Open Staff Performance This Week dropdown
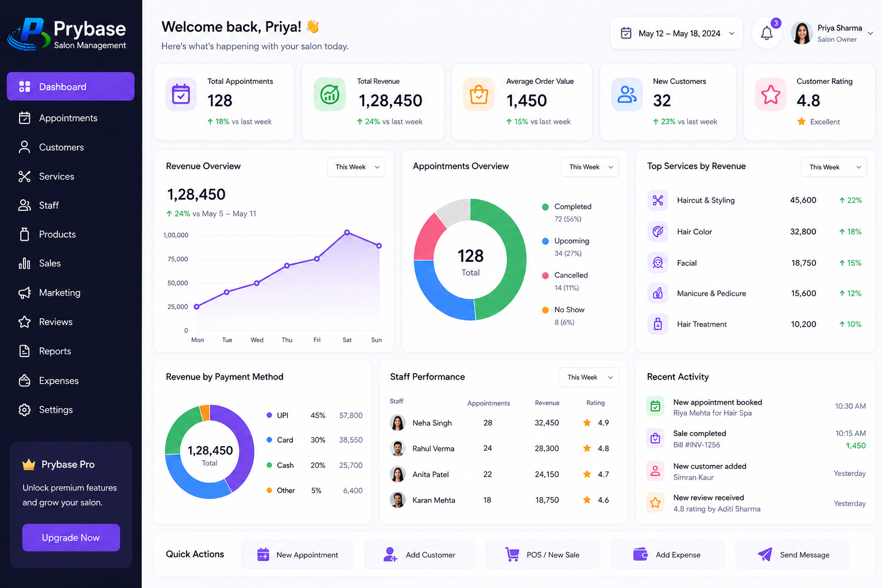This screenshot has width=882, height=588. [x=589, y=377]
